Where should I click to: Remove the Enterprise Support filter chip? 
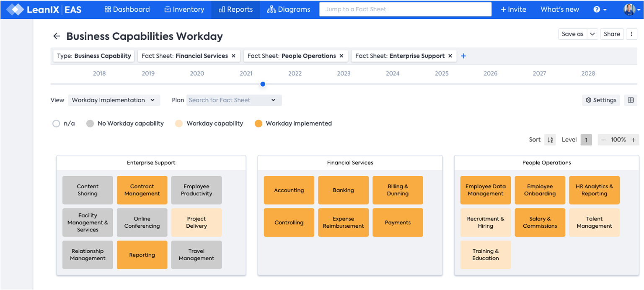point(450,56)
